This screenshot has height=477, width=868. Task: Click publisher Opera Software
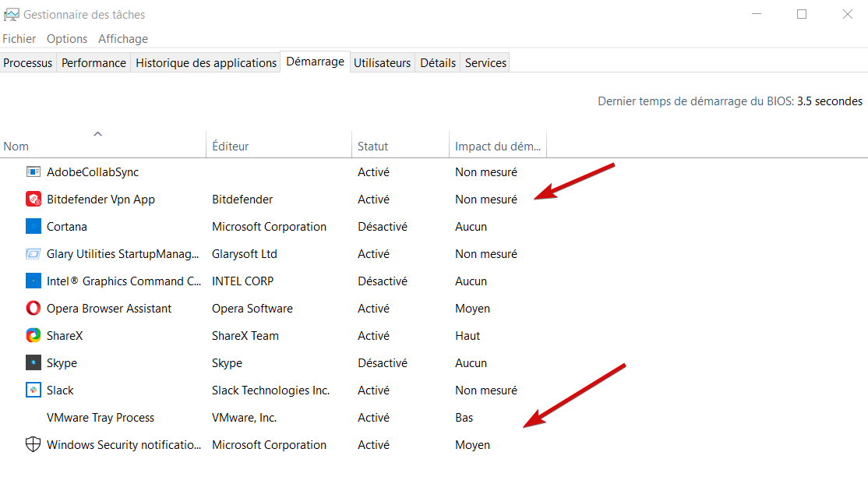pyautogui.click(x=252, y=308)
